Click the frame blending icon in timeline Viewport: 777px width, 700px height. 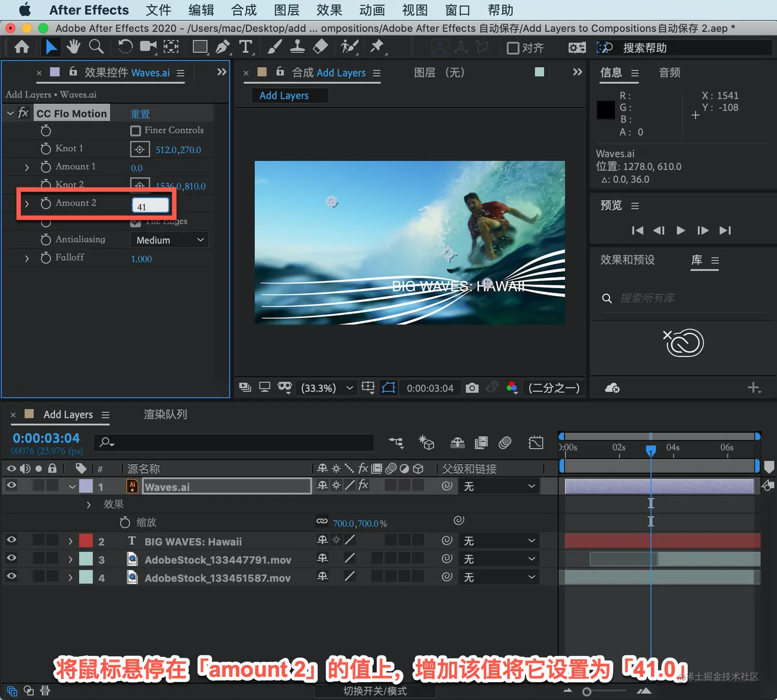[x=481, y=442]
